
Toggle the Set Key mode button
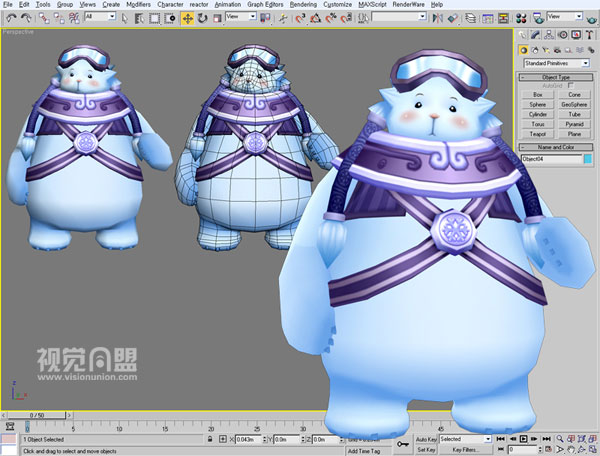point(425,450)
